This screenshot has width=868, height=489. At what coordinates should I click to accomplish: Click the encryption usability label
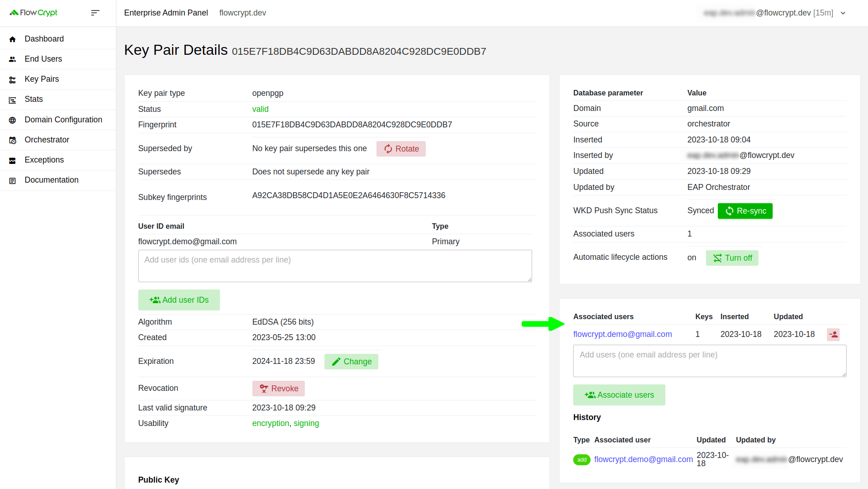pyautogui.click(x=271, y=423)
